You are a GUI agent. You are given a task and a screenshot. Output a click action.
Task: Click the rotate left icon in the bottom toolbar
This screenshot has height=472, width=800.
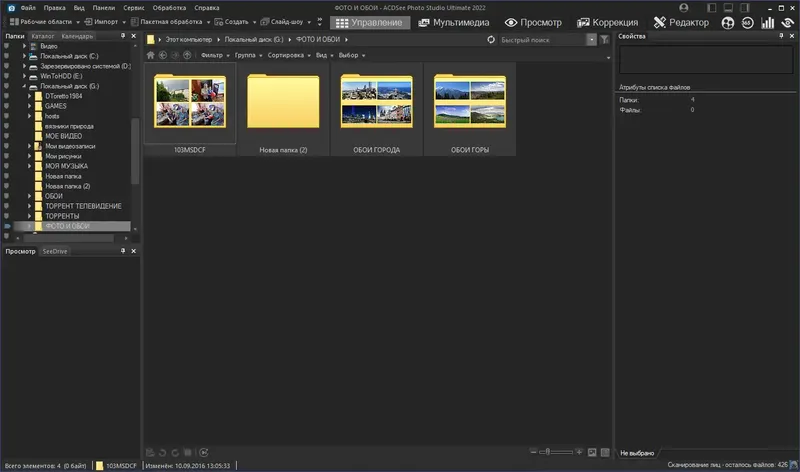(163, 453)
